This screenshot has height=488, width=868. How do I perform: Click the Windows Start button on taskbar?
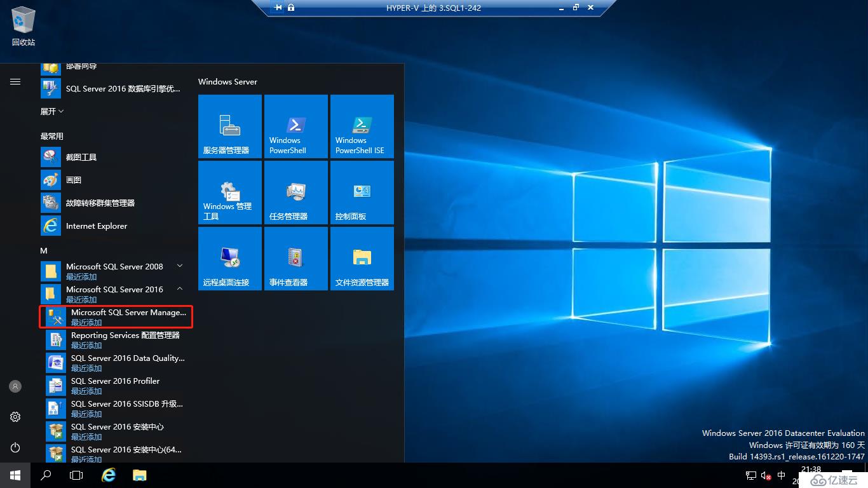pos(15,475)
